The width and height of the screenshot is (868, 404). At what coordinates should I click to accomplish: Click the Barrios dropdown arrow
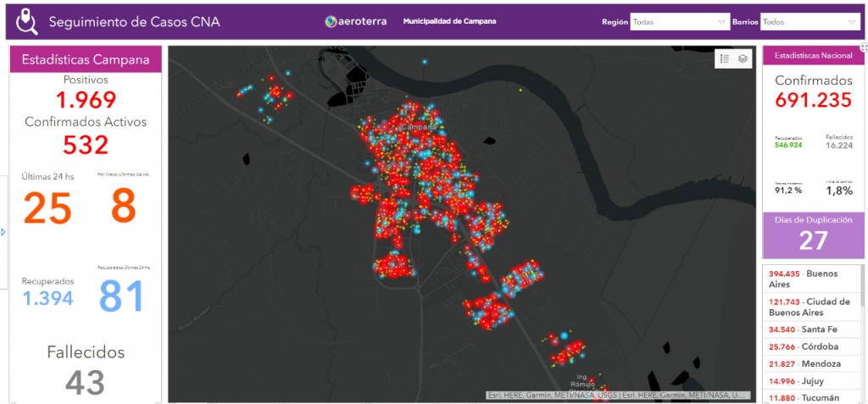[x=851, y=22]
